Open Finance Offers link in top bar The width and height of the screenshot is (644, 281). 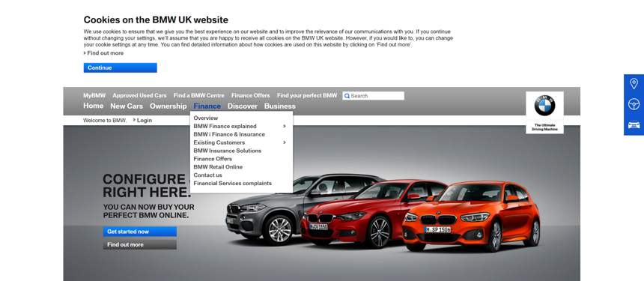pyautogui.click(x=251, y=95)
